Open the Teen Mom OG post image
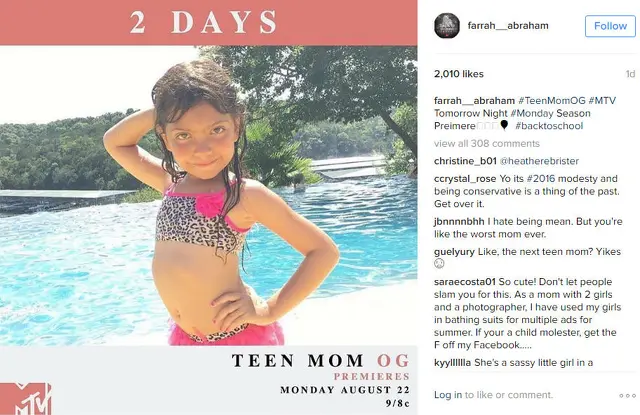 pyautogui.click(x=209, y=207)
